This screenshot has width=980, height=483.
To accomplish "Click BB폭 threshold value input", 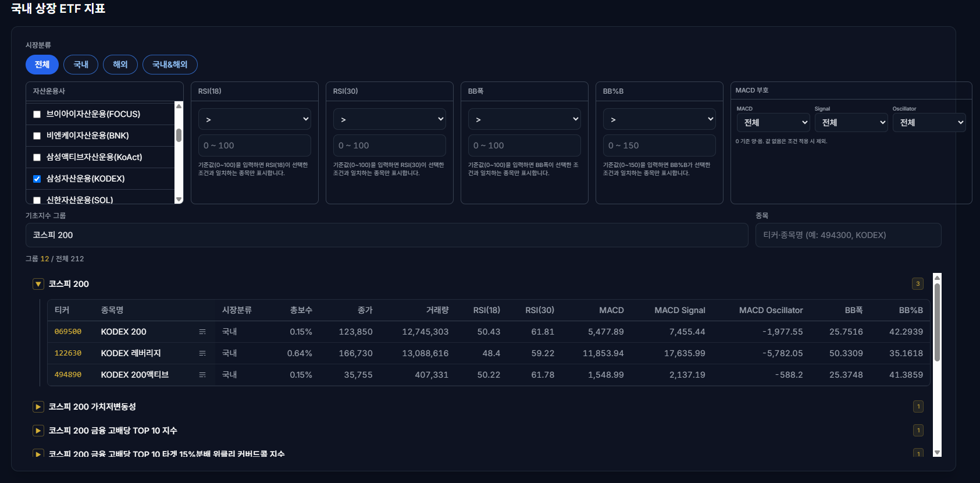I will [525, 145].
